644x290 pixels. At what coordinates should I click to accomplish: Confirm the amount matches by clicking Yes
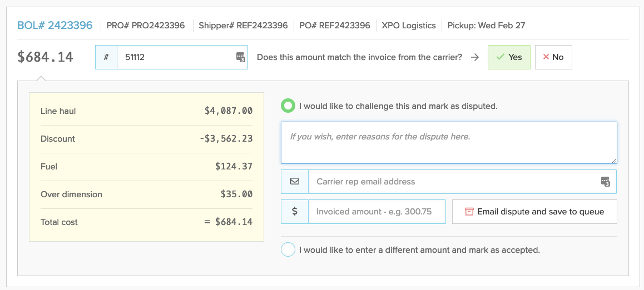[509, 57]
